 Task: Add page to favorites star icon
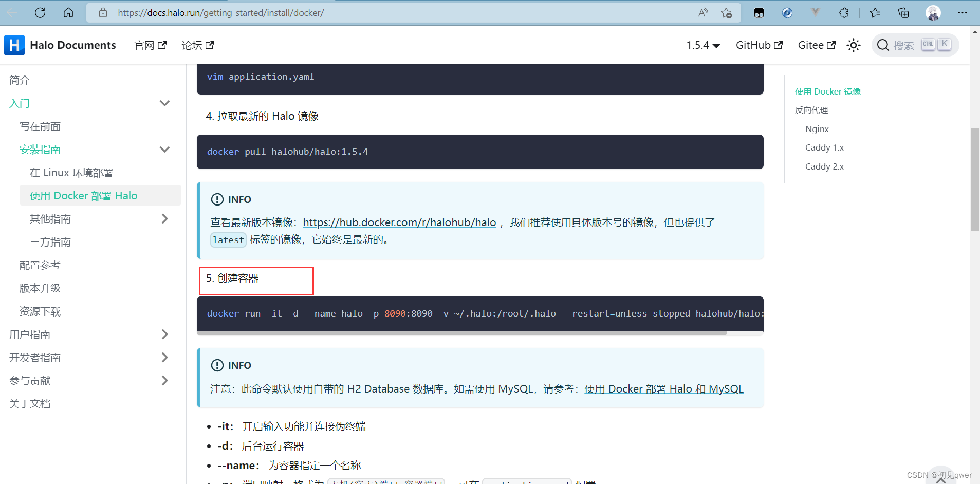pos(726,13)
